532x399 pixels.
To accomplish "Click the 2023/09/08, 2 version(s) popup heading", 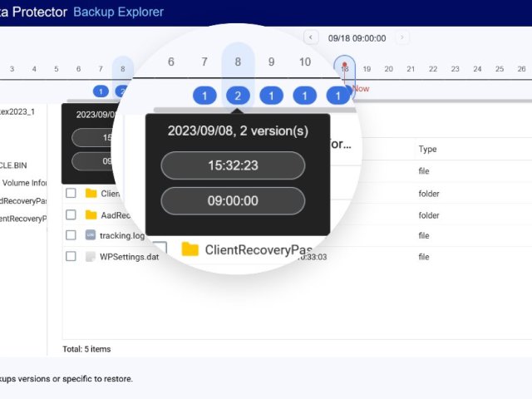I will [238, 131].
